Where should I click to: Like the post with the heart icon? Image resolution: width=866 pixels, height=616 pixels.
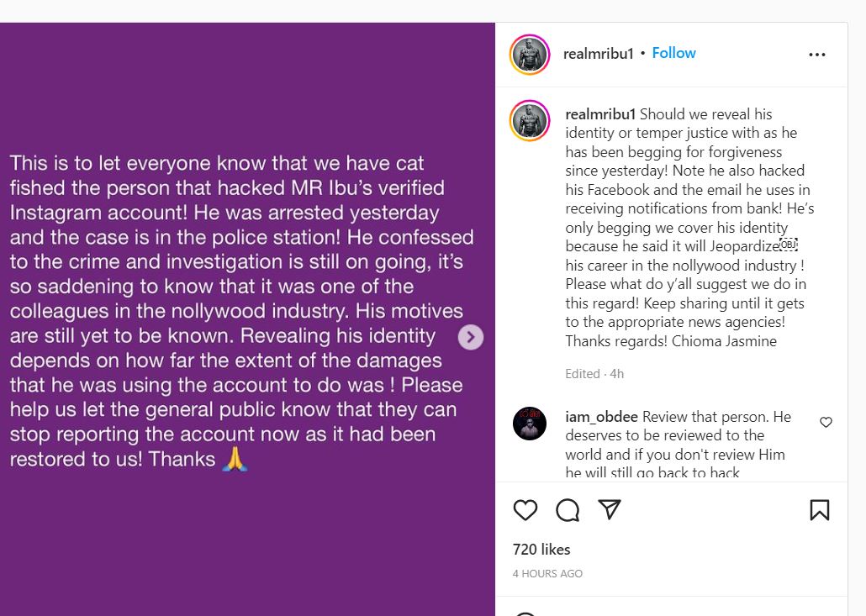525,510
